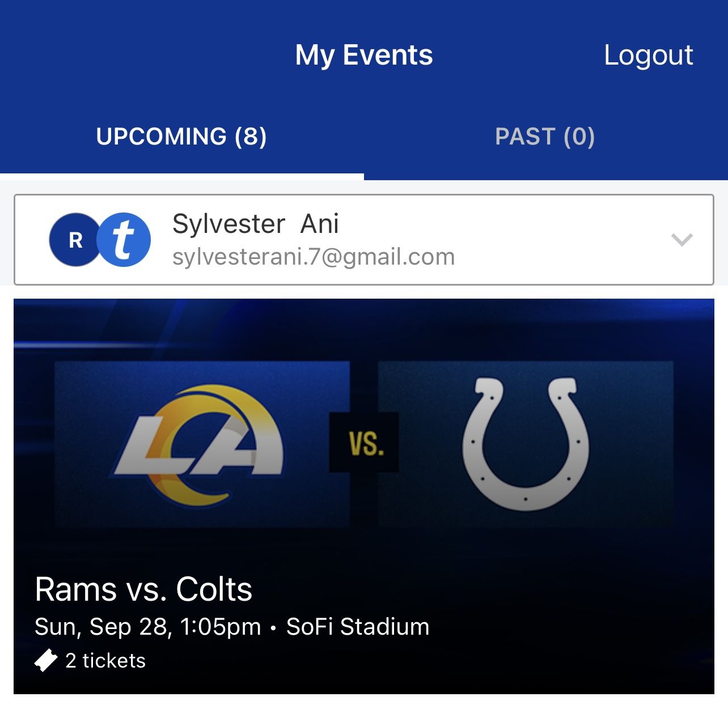Click the white underline under UPCOMING tab
Screen dimensions: 728x701
pos(181,176)
